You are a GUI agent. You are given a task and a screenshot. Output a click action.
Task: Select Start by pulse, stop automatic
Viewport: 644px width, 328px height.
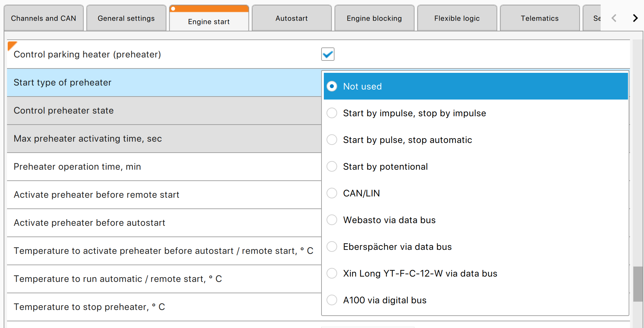(476, 140)
